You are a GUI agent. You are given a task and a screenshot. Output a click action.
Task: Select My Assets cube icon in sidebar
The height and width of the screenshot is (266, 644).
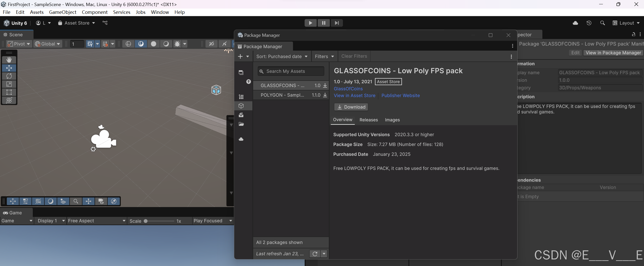tap(241, 106)
